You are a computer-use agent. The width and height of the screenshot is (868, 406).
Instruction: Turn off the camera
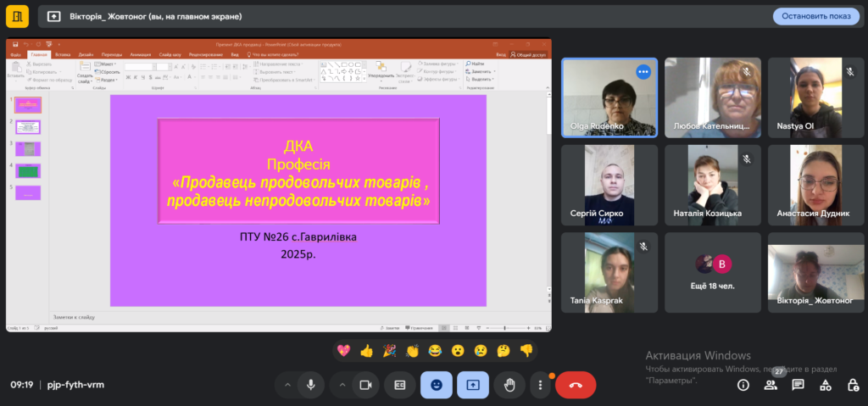tap(365, 385)
